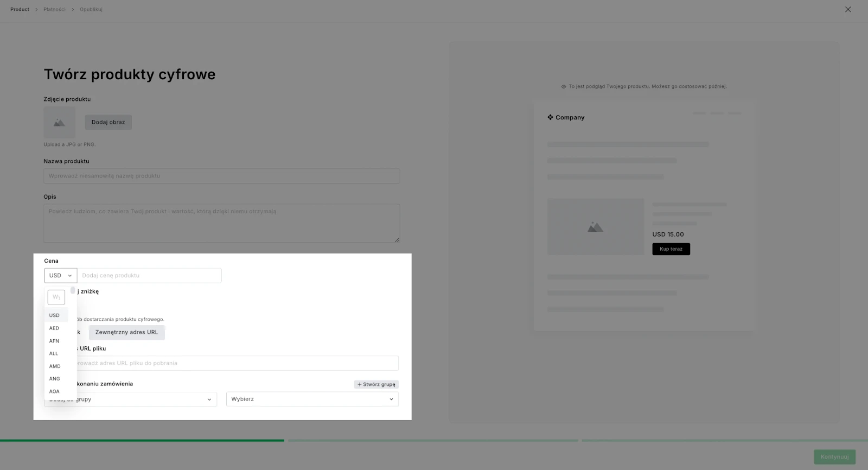Click the currency search field

tap(56, 297)
